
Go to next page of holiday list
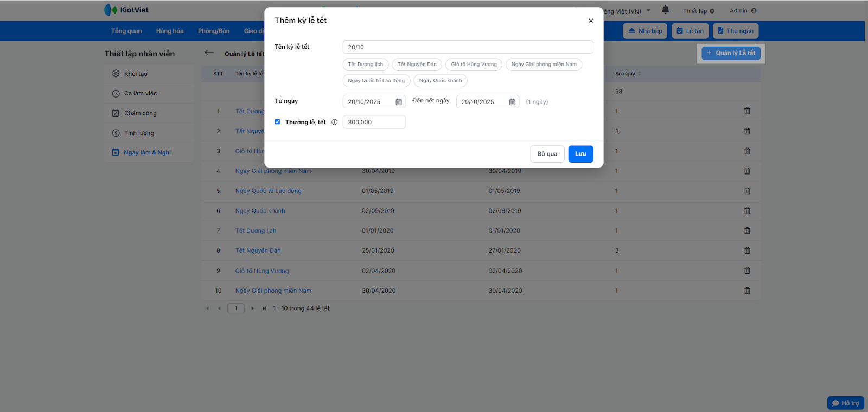click(253, 308)
